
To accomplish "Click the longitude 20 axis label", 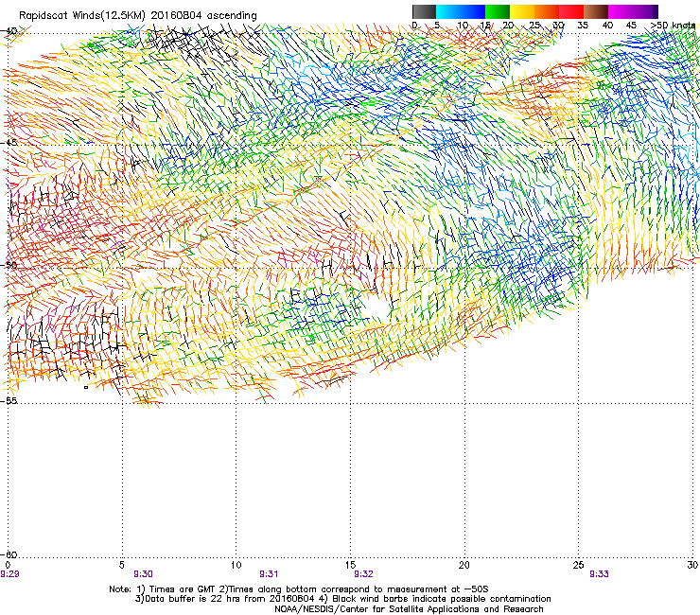I will [464, 565].
